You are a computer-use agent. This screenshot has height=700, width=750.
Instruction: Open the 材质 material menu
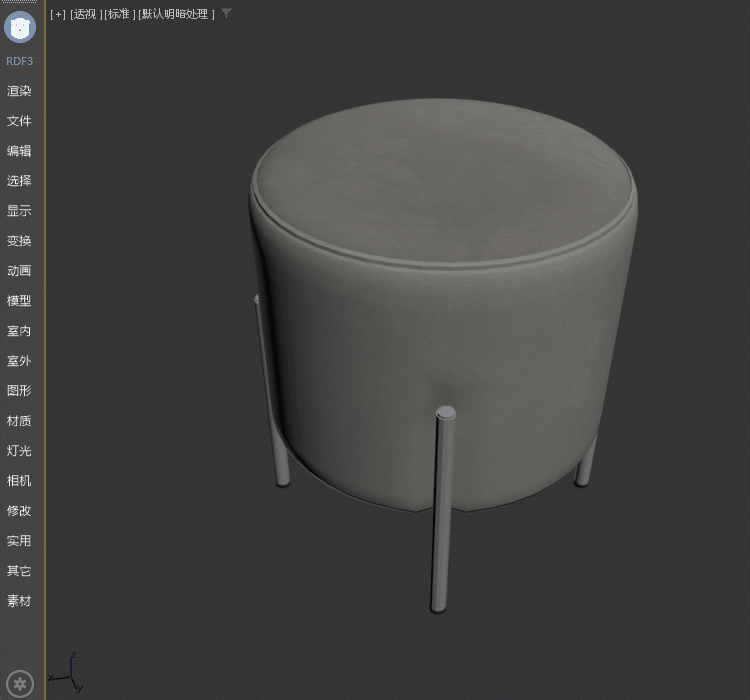pyautogui.click(x=20, y=421)
